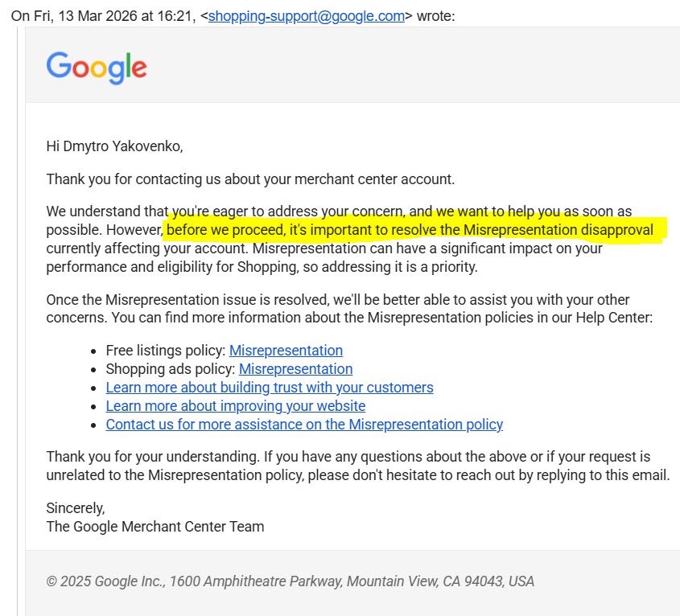Open 'Learn more about improving your website'
680x616 pixels.
click(x=236, y=406)
